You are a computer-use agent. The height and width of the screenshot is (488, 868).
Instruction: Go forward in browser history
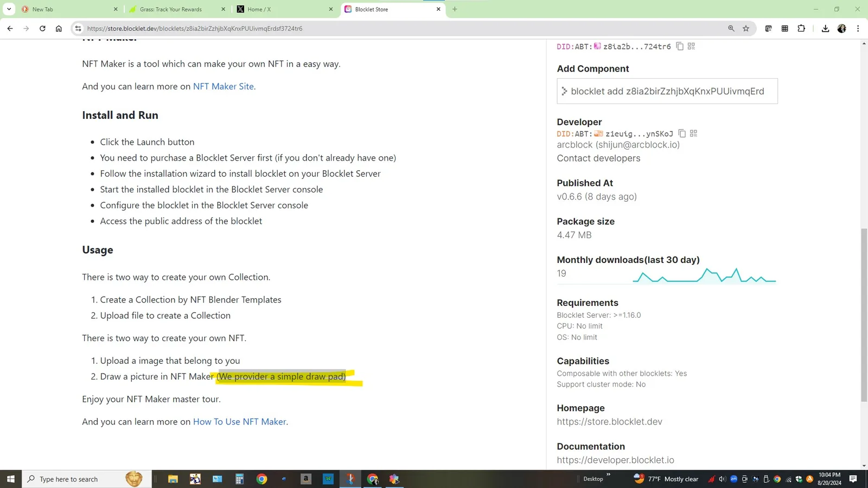(x=26, y=28)
